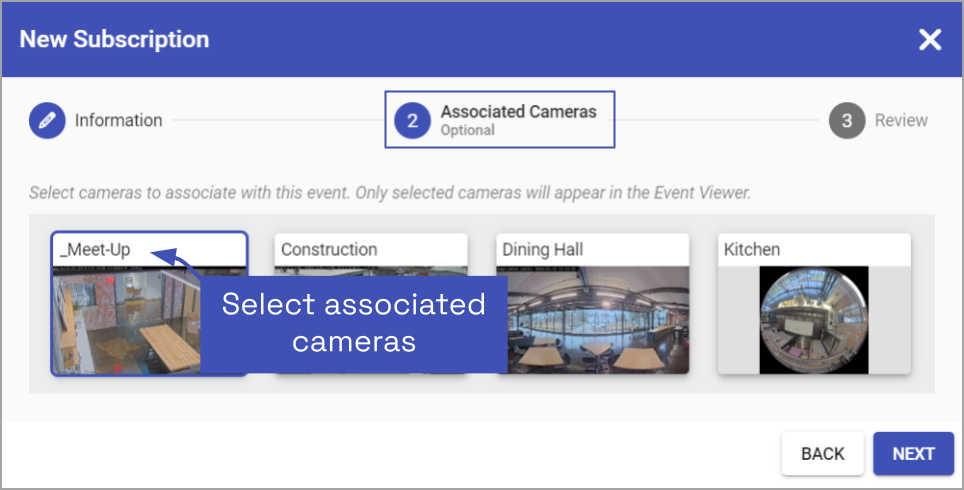This screenshot has height=490, width=964.
Task: Close the New Subscription dialog
Action: click(930, 40)
